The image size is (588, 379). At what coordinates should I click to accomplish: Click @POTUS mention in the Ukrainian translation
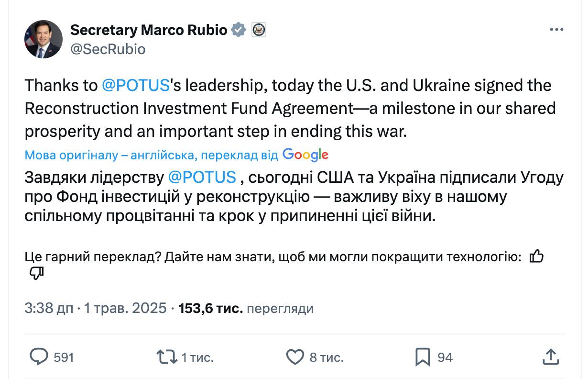point(202,177)
